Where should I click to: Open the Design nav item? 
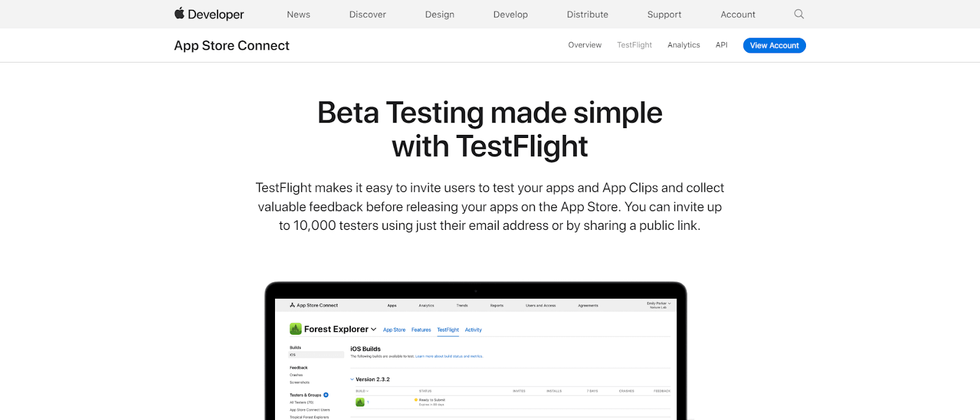point(440,15)
